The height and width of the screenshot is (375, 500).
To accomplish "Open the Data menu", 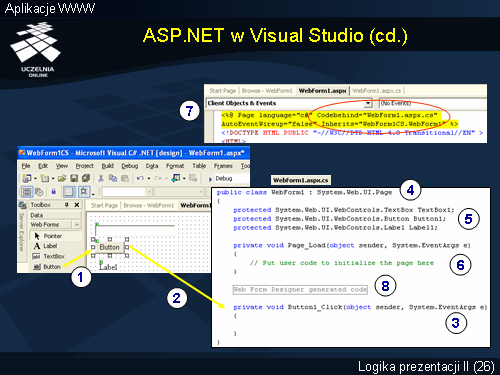I will click(152, 166).
